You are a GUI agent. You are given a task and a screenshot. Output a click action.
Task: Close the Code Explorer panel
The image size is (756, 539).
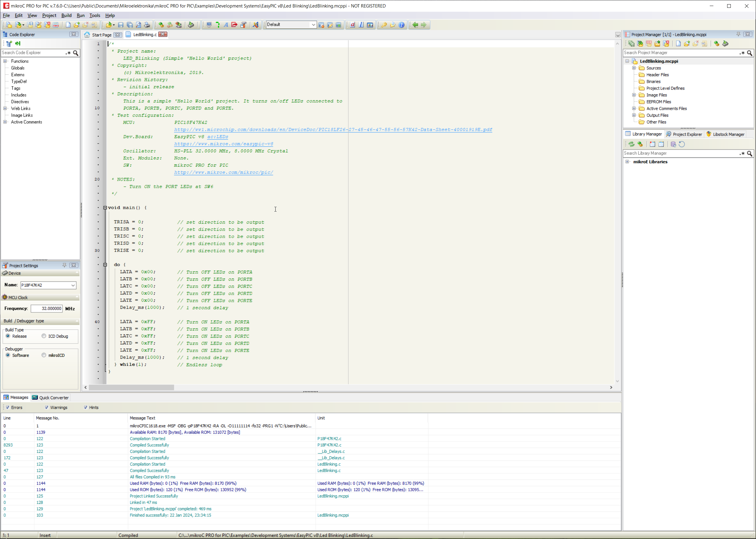point(74,34)
